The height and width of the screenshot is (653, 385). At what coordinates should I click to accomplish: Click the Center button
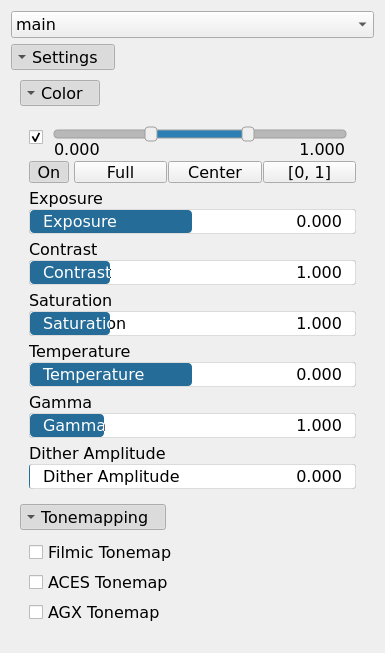pos(215,172)
